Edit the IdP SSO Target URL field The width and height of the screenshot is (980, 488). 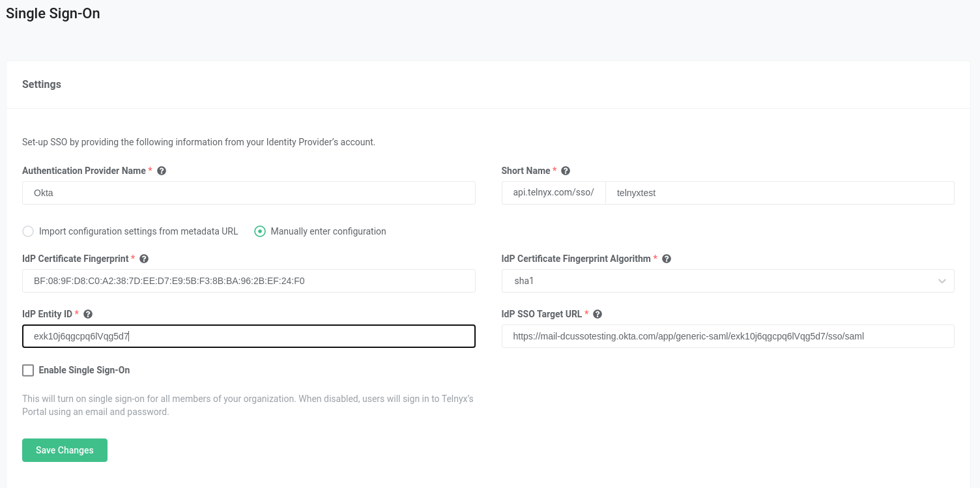[x=728, y=336]
